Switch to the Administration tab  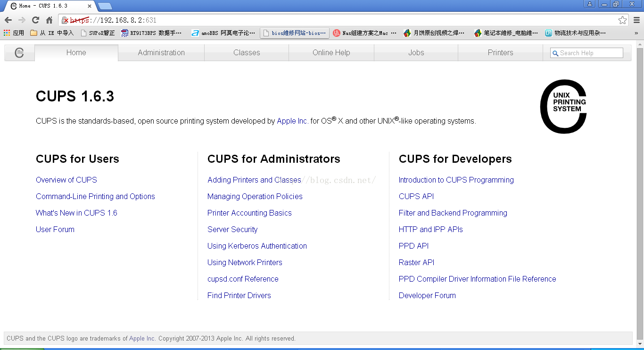[x=161, y=53]
